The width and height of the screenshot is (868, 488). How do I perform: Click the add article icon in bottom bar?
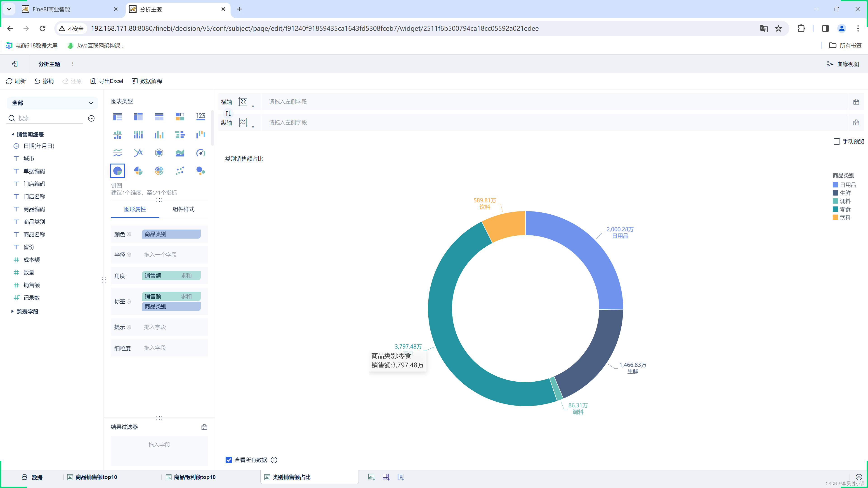[401, 477]
